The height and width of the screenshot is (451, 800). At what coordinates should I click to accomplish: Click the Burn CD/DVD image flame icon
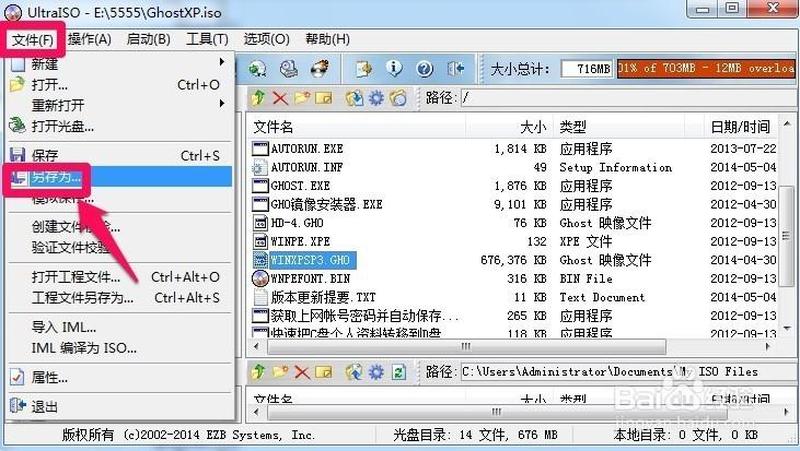(x=320, y=68)
